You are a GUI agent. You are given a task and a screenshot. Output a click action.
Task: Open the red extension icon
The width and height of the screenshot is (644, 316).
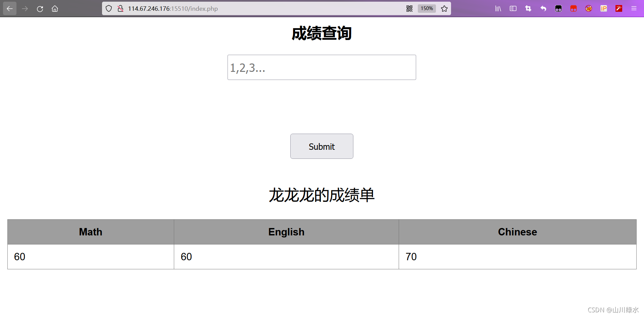574,9
